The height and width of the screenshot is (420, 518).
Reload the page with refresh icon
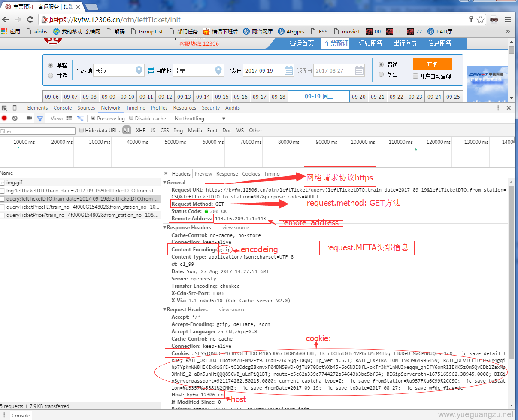point(30,19)
